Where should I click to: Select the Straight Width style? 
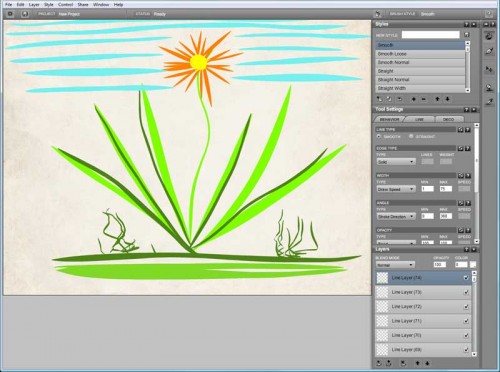click(x=420, y=88)
